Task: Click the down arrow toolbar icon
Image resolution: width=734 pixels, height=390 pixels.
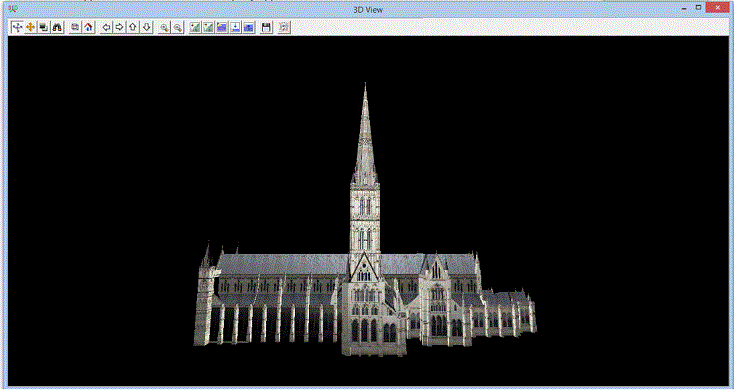Action: tap(147, 27)
